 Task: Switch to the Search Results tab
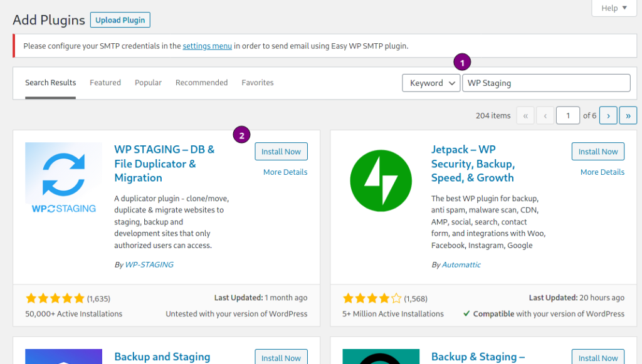[50, 83]
